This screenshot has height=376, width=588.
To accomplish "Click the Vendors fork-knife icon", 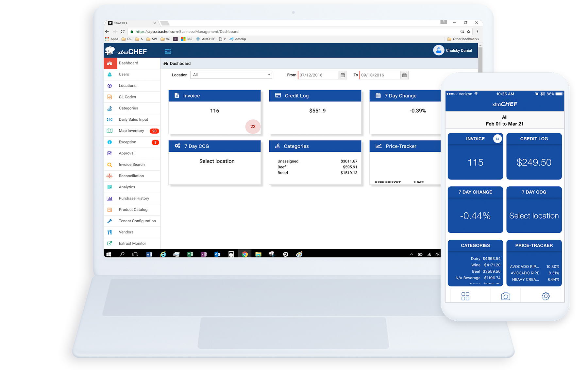I will point(110,232).
